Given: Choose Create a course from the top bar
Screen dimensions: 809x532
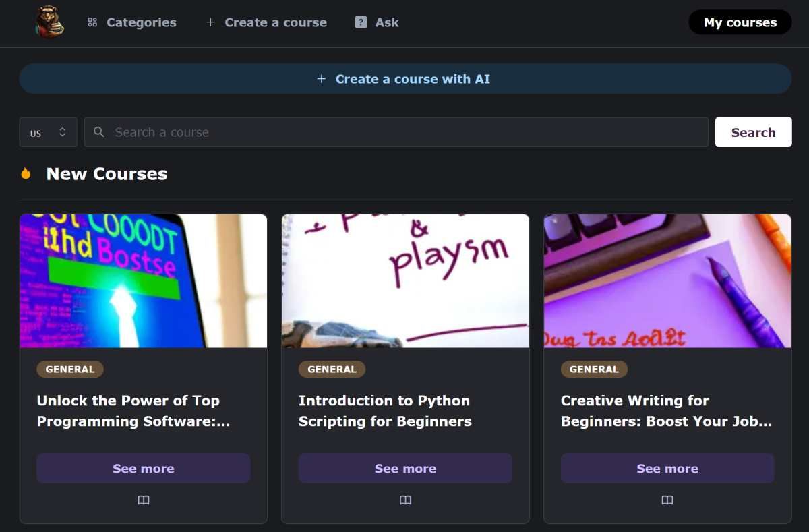Looking at the screenshot, I should pyautogui.click(x=274, y=22).
